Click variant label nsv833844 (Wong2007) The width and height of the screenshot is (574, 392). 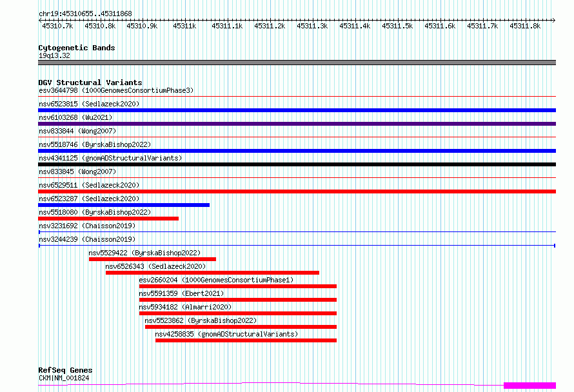77,131
